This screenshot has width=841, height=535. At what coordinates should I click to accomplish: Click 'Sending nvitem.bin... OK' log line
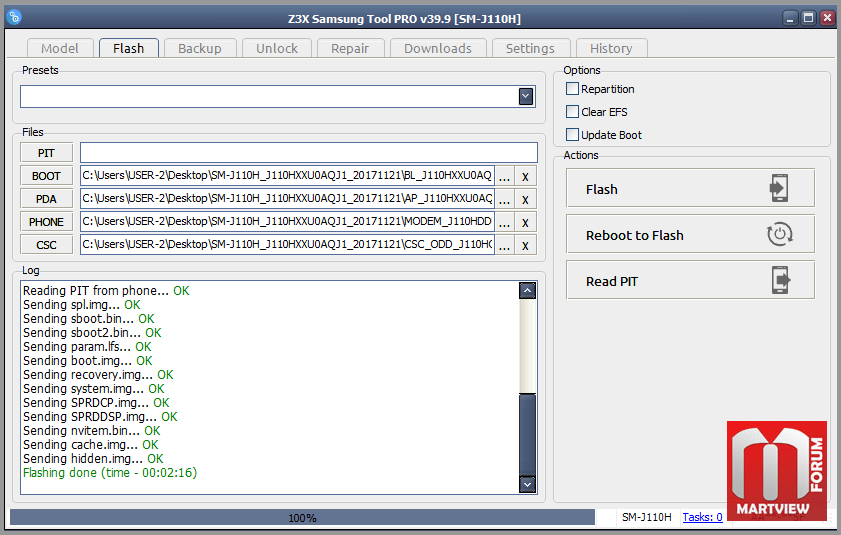point(92,431)
